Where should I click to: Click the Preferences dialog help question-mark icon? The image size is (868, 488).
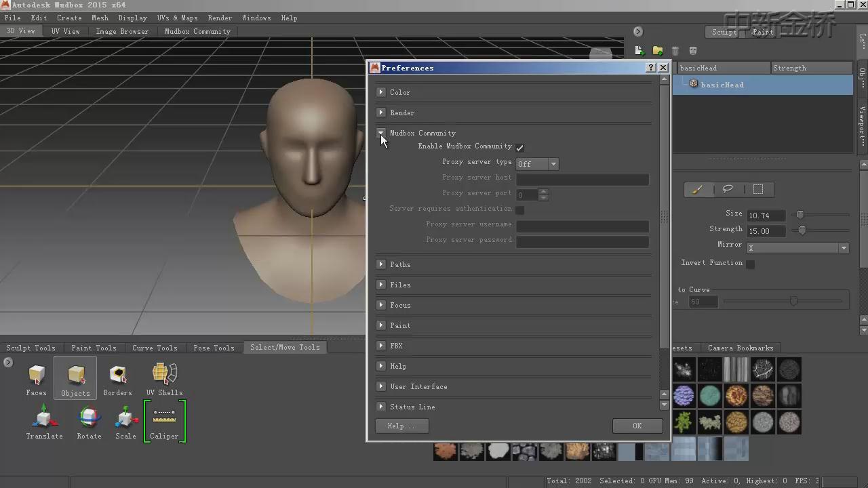coord(651,67)
